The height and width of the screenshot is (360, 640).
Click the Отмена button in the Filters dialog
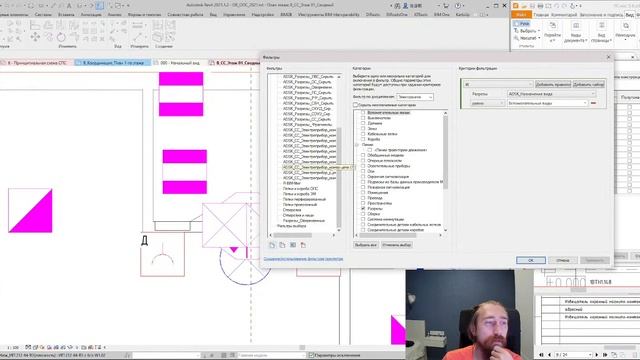[x=562, y=260]
